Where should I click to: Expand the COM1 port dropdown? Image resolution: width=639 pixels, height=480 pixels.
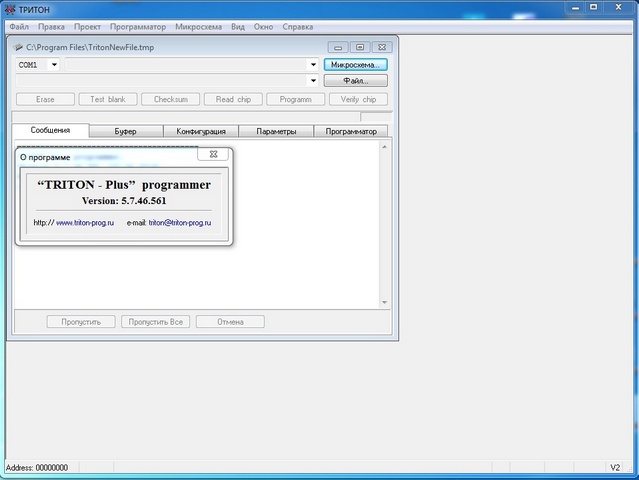[54, 65]
